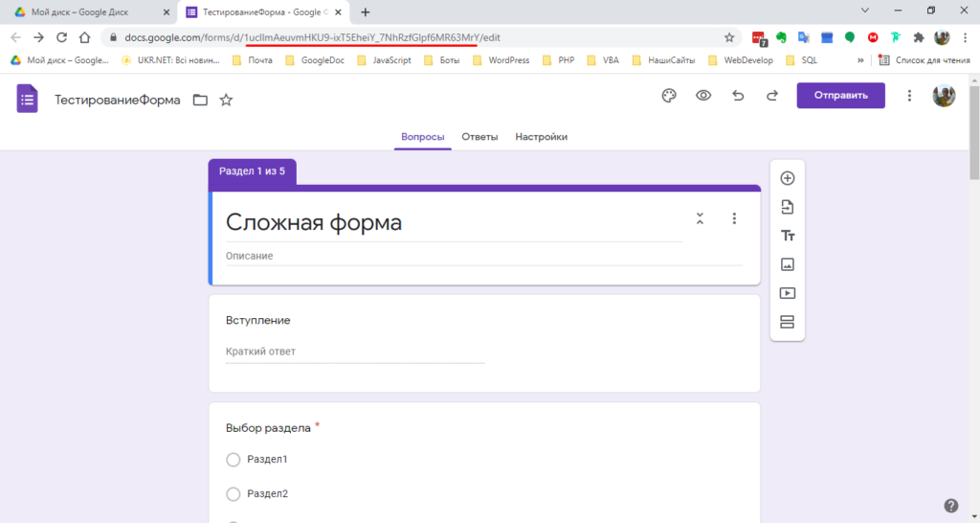
Task: Select the Раздел2 radio option
Action: [x=234, y=494]
